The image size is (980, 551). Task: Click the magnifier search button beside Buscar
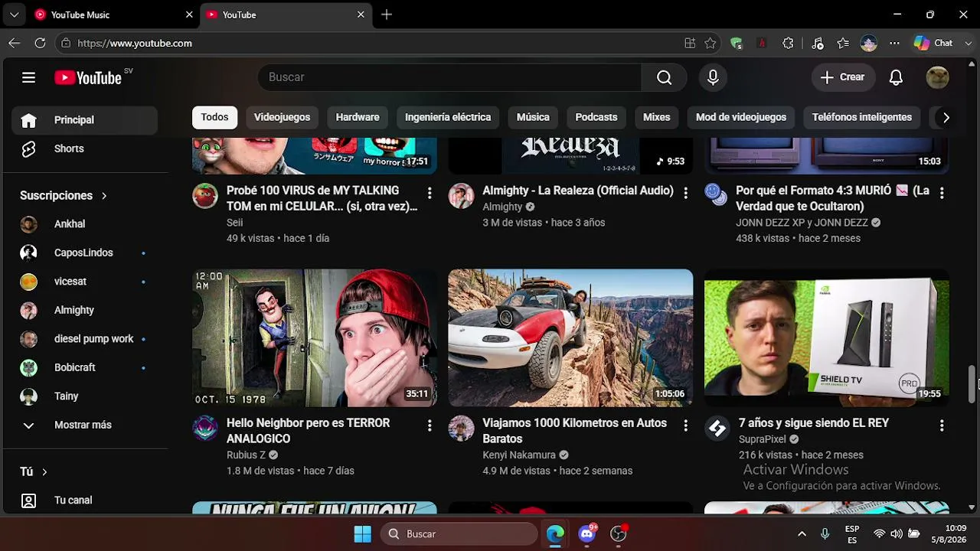664,77
